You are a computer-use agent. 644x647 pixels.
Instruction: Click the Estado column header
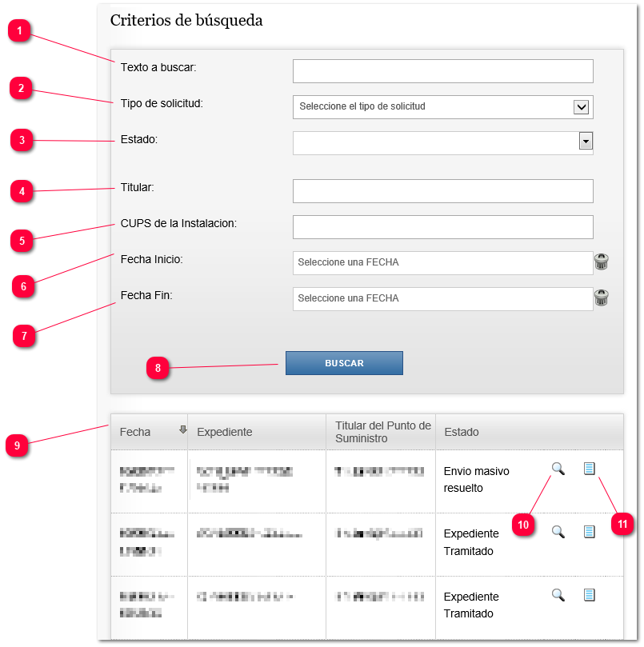[462, 432]
